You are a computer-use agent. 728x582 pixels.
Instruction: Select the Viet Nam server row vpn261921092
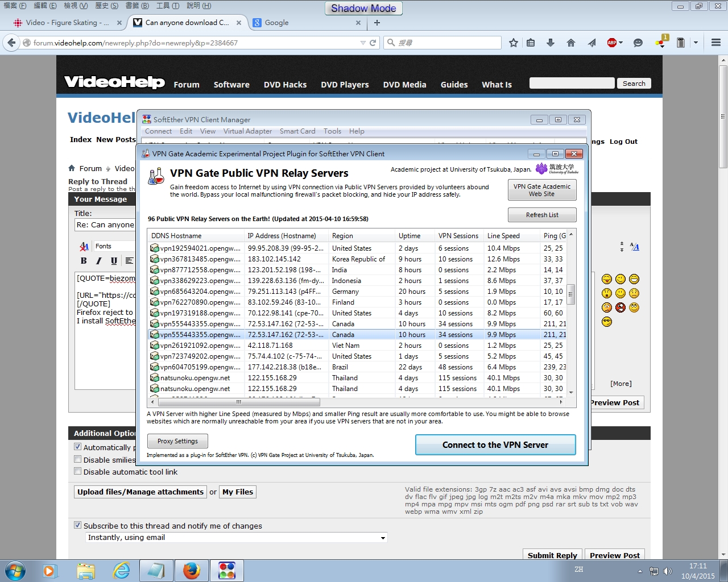point(357,346)
